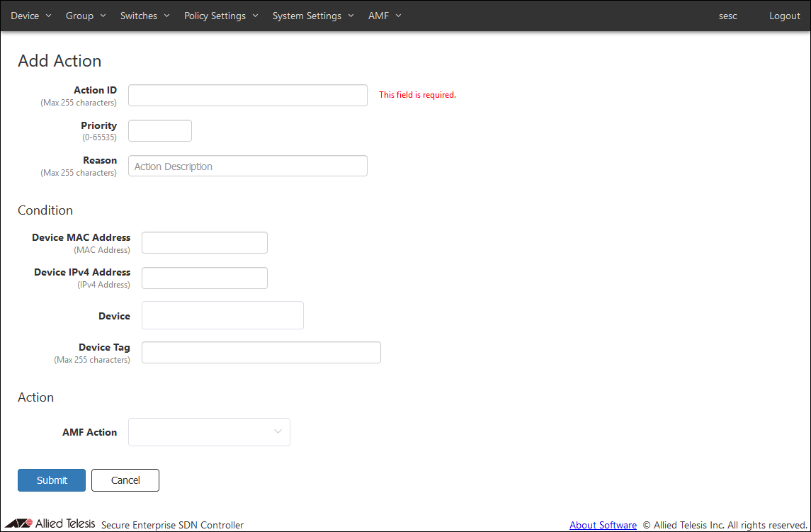Expand the Switches dropdown menu

(x=144, y=16)
